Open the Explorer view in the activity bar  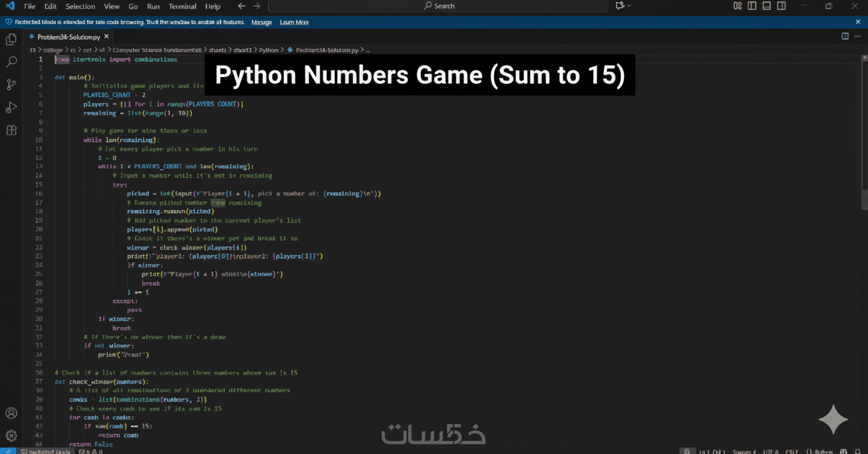tap(11, 39)
